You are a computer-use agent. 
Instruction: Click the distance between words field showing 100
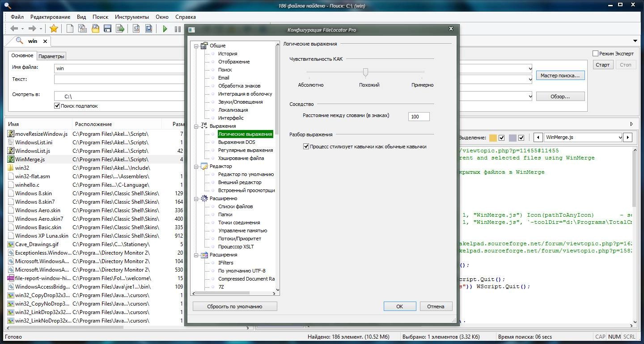(419, 117)
